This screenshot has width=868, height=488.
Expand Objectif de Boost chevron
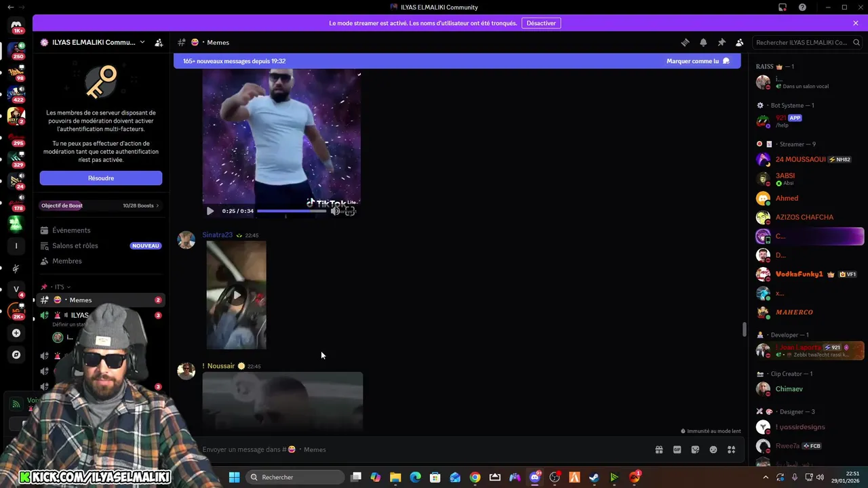[157, 205]
